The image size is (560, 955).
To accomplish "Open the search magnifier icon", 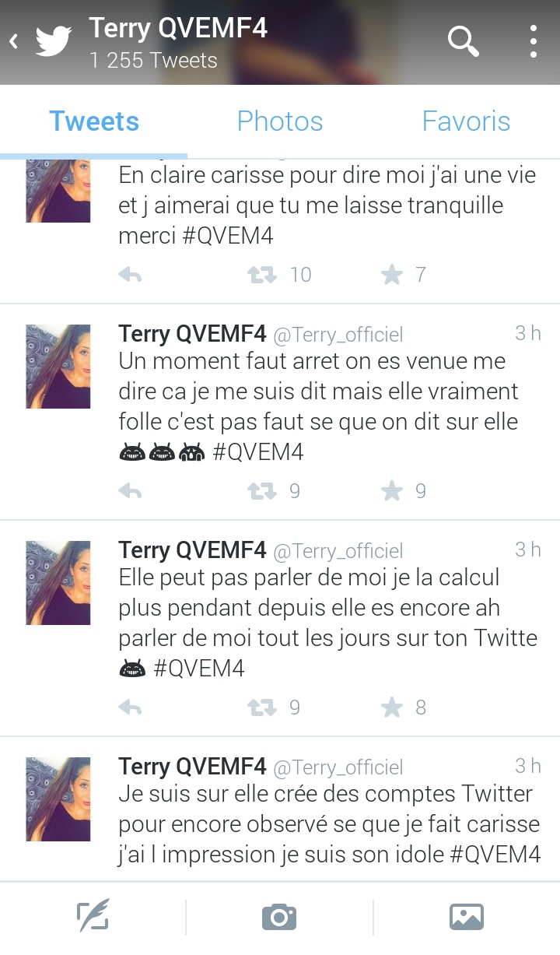I will click(x=464, y=40).
